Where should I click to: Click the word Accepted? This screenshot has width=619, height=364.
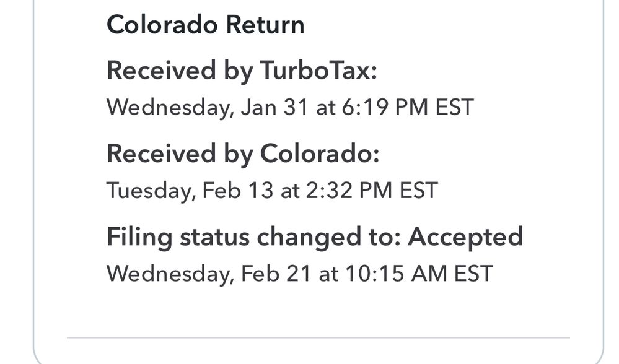[x=465, y=236]
